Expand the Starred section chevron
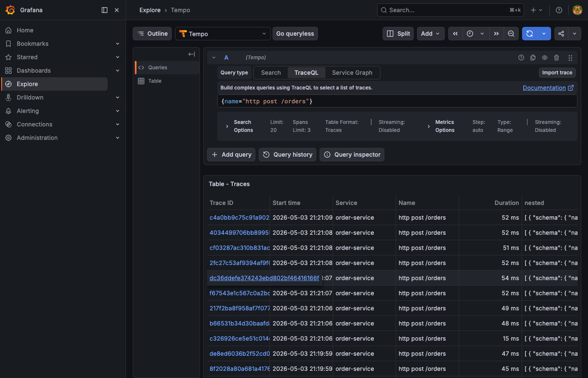 click(118, 57)
